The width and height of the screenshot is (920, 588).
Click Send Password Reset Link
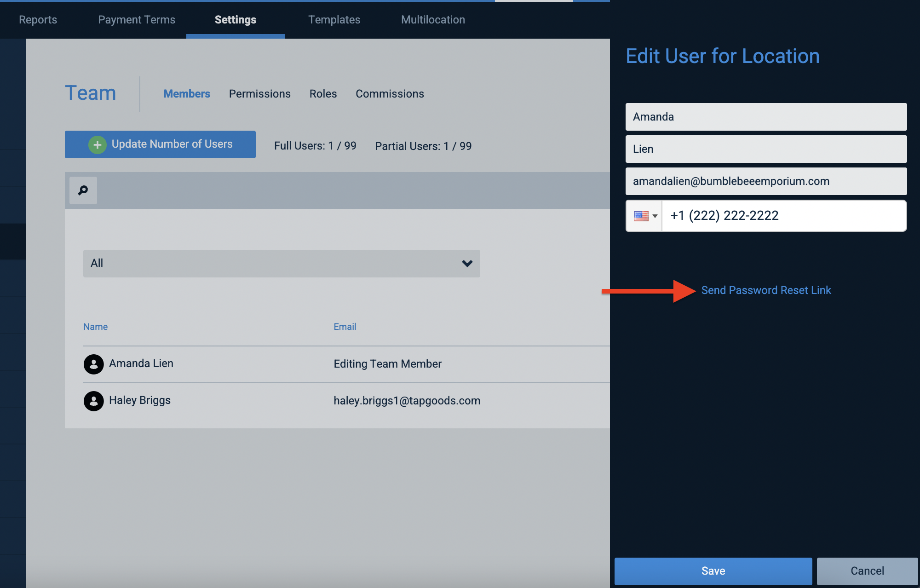pos(766,290)
